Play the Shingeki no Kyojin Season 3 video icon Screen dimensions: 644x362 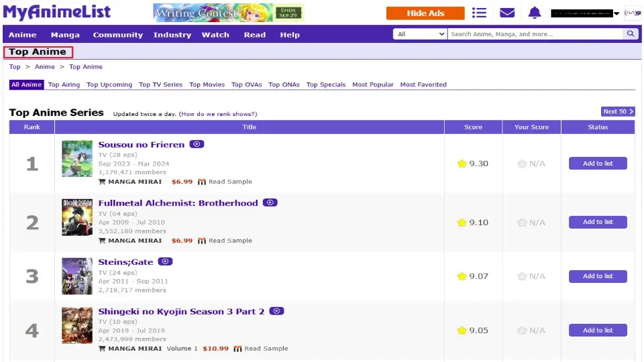(x=276, y=311)
